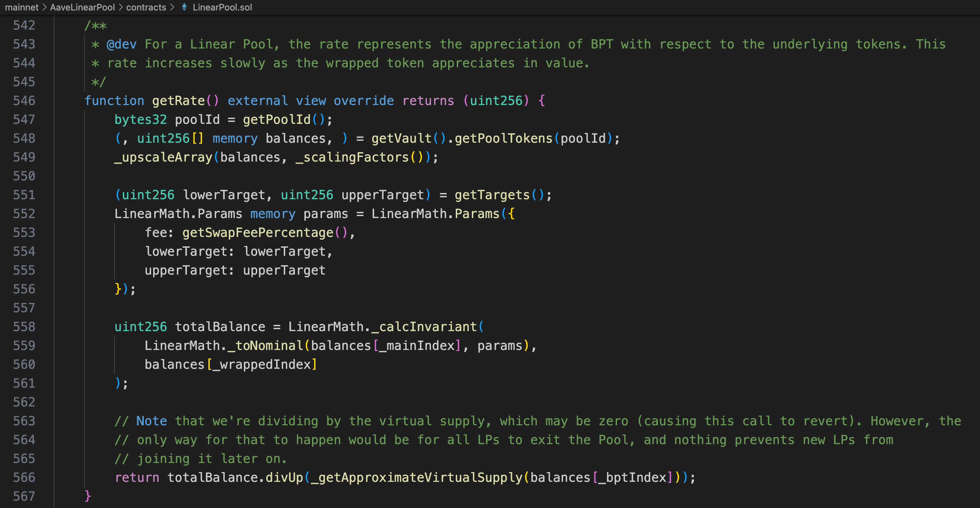
Task: Open the AaveLinearPool breadcrumb segment
Action: [x=82, y=7]
